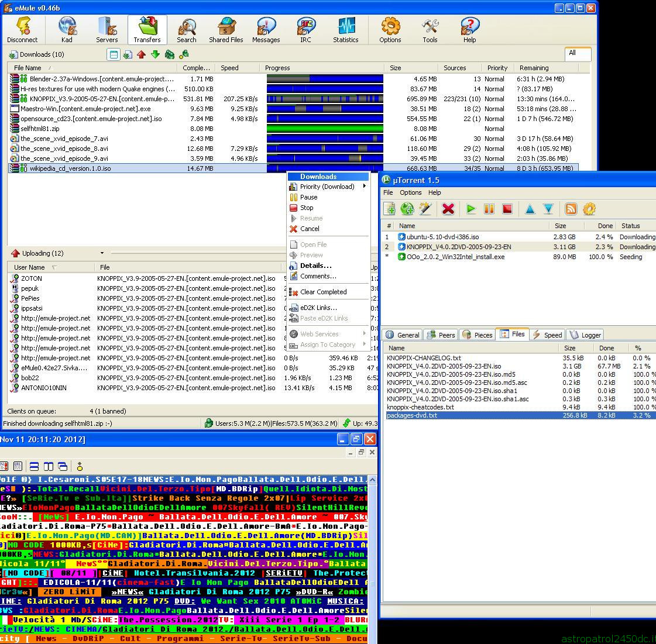Show known clients icon in Transfers toolbar
Image resolution: width=656 pixels, height=644 pixels.
click(x=184, y=54)
